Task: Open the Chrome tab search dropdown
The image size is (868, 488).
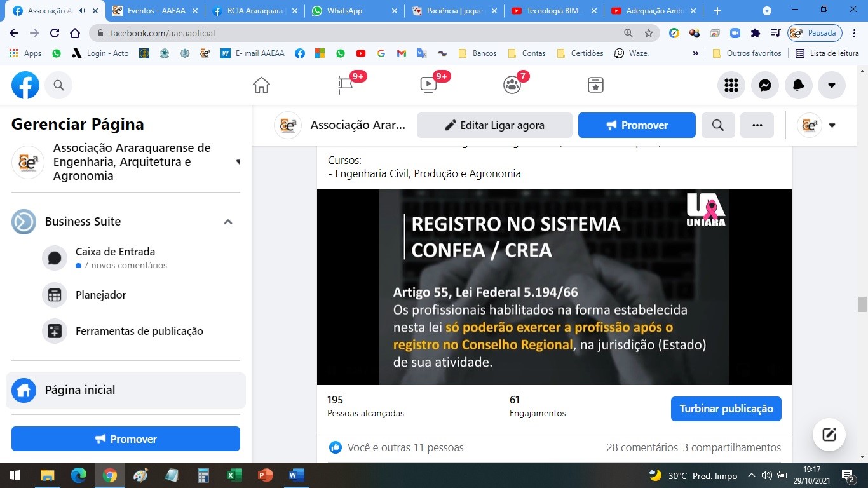Action: [767, 11]
